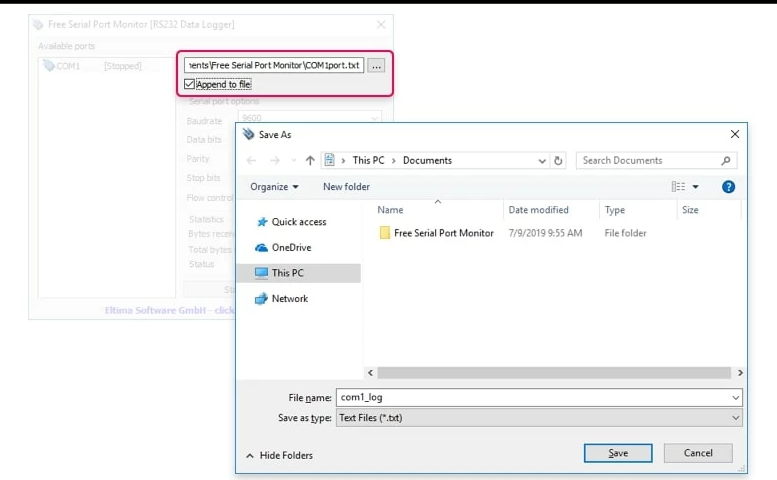Close the Save As dialog
This screenshot has width=777, height=480.
pyautogui.click(x=735, y=134)
